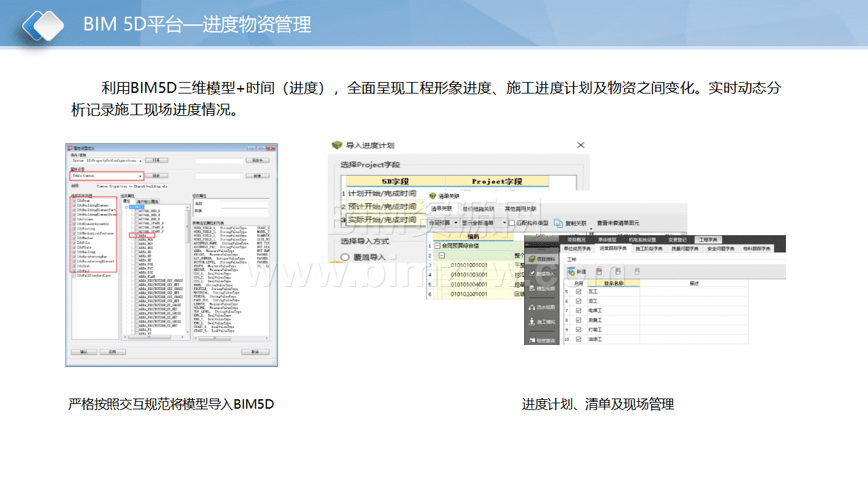
Task: Click the 显示名称 column header
Action: 614,283
